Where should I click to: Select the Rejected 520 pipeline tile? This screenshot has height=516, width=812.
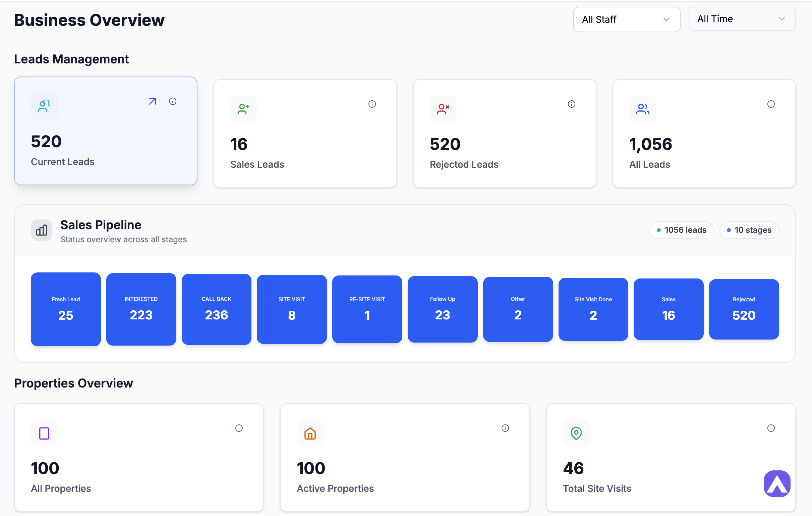744,309
